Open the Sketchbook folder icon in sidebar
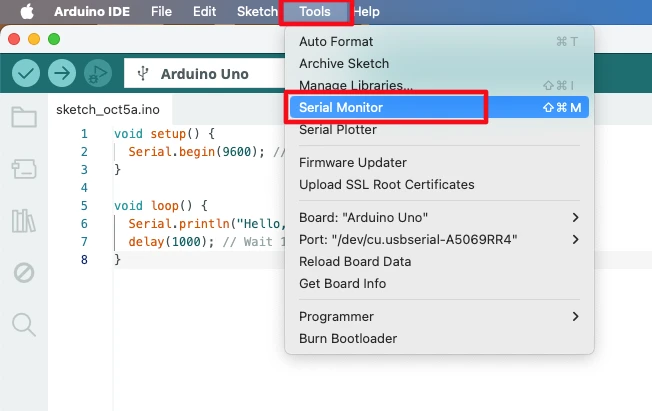Viewport: 652px width, 411px height. point(23,118)
